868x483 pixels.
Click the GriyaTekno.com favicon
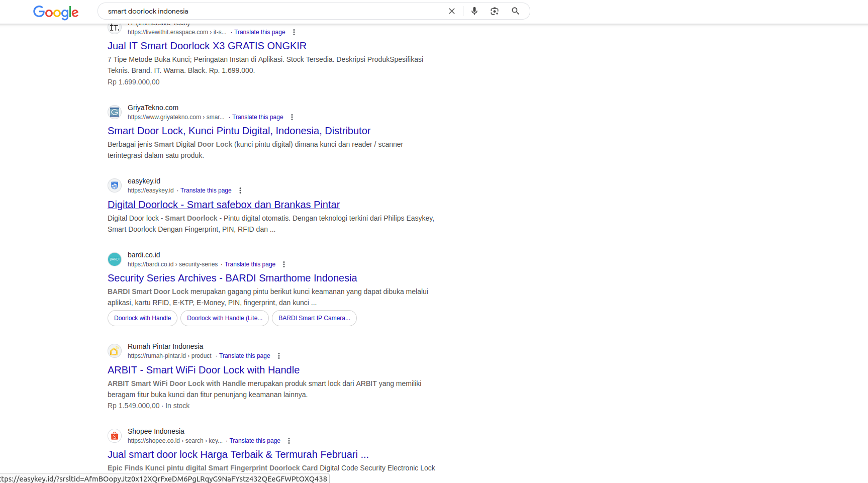click(x=115, y=112)
